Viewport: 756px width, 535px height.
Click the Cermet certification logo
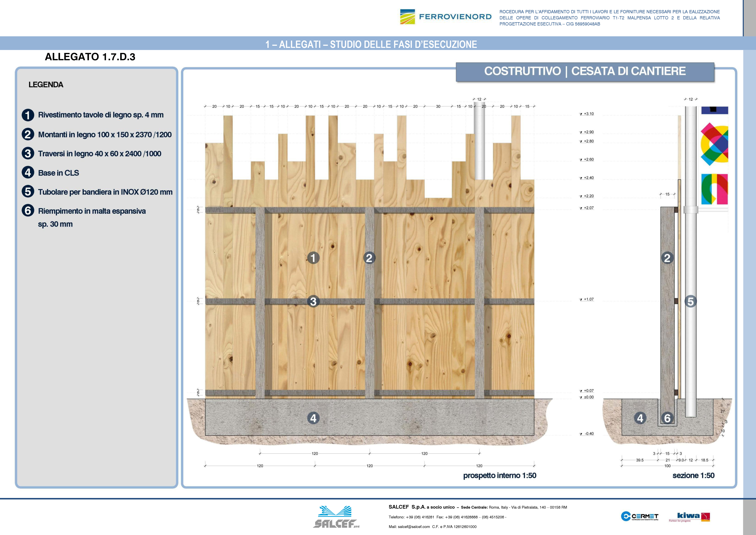[639, 516]
